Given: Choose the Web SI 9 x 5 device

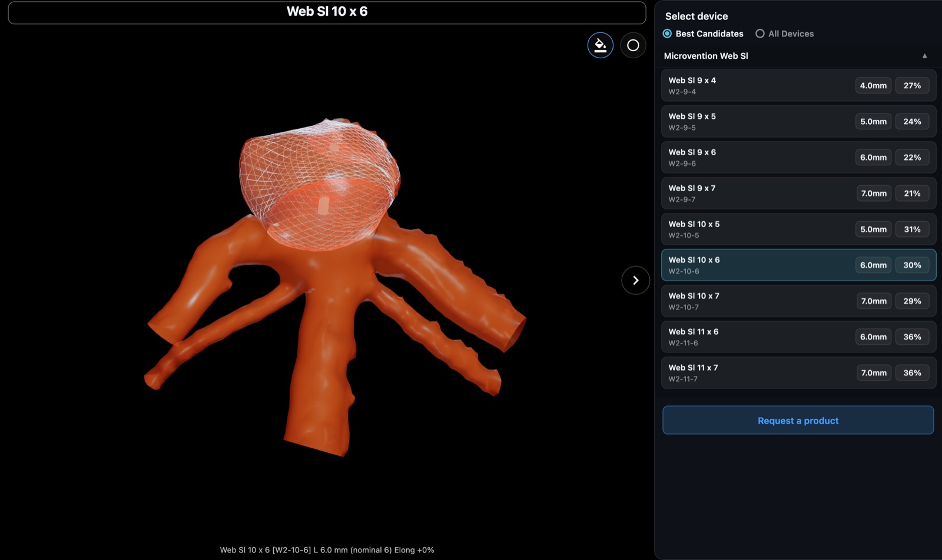Looking at the screenshot, I should [x=798, y=121].
